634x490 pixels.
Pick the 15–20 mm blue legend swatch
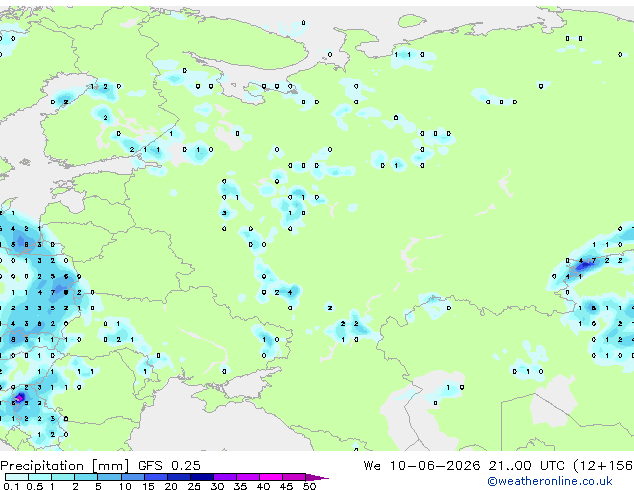[x=156, y=477]
